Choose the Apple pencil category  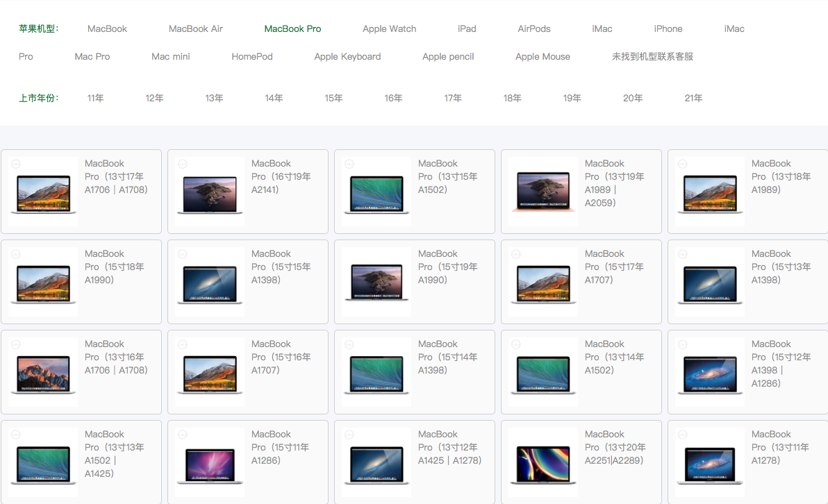pos(448,56)
